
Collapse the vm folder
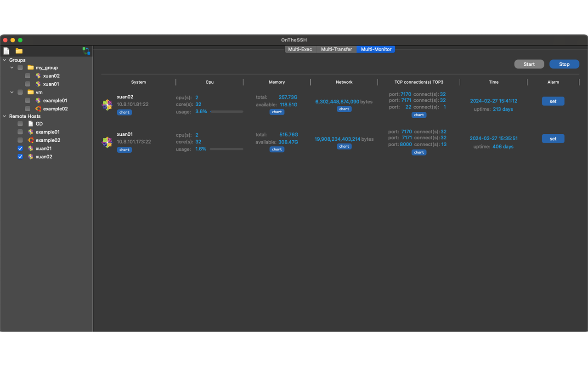click(12, 92)
